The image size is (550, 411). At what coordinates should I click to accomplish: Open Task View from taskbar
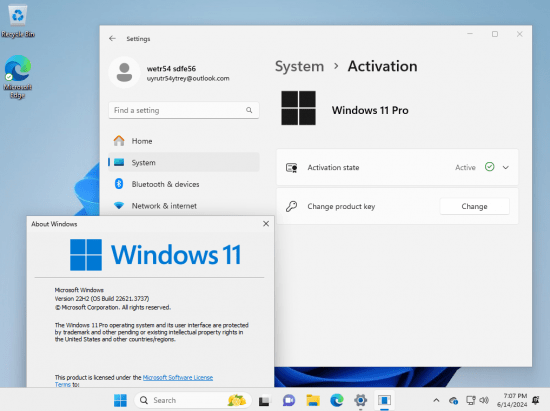click(264, 400)
